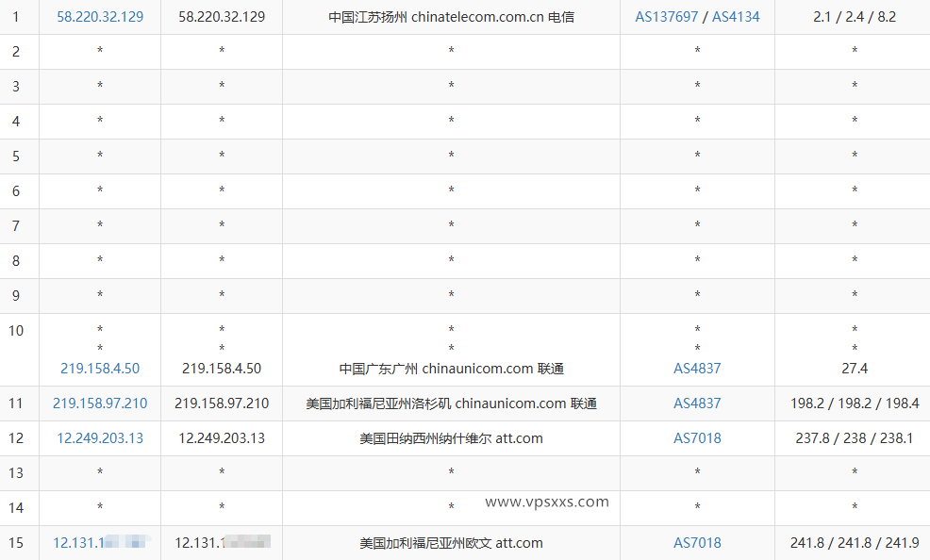
Task: Select latency value 2.1 / 2.4 / 8.2
Action: click(855, 17)
